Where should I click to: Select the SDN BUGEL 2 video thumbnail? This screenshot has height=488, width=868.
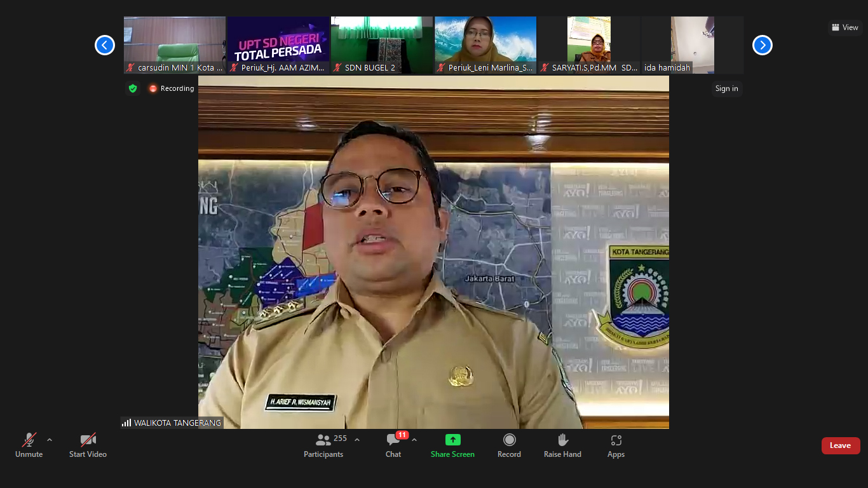[x=381, y=44]
